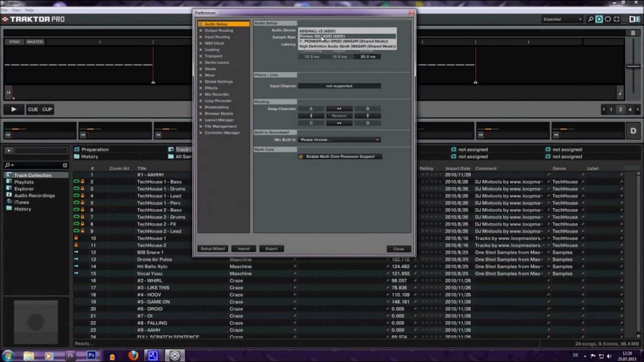
Task: Select Playlists in browser tree
Action: click(x=24, y=182)
